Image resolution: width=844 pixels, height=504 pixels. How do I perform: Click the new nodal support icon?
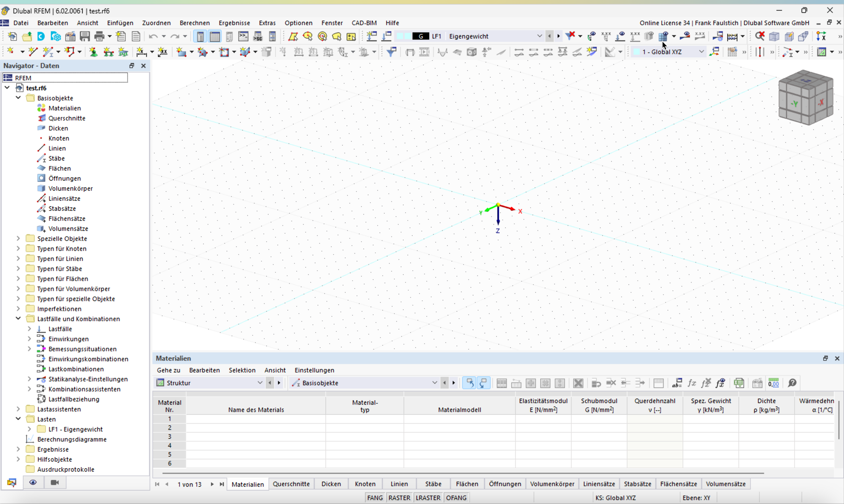(x=93, y=52)
